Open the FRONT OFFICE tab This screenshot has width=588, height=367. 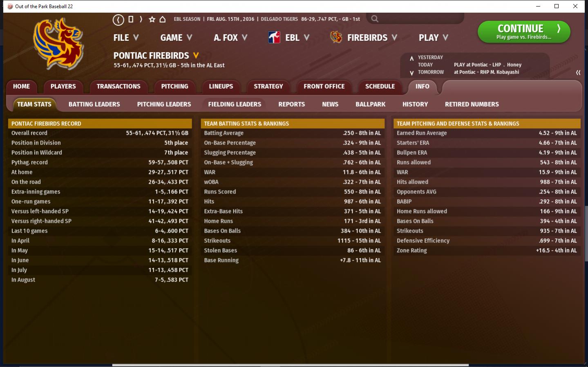pos(324,87)
